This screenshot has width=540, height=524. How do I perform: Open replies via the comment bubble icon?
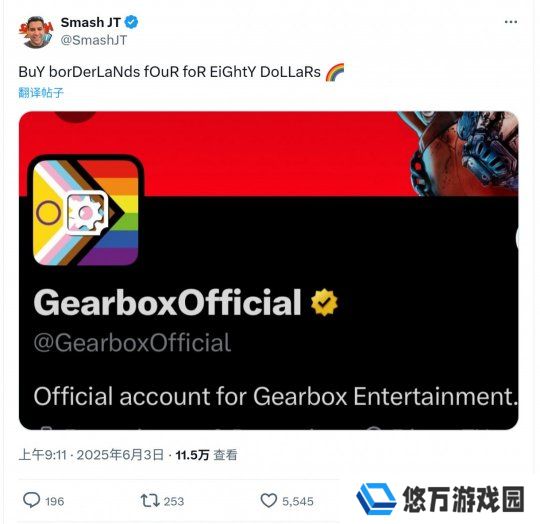[32, 500]
